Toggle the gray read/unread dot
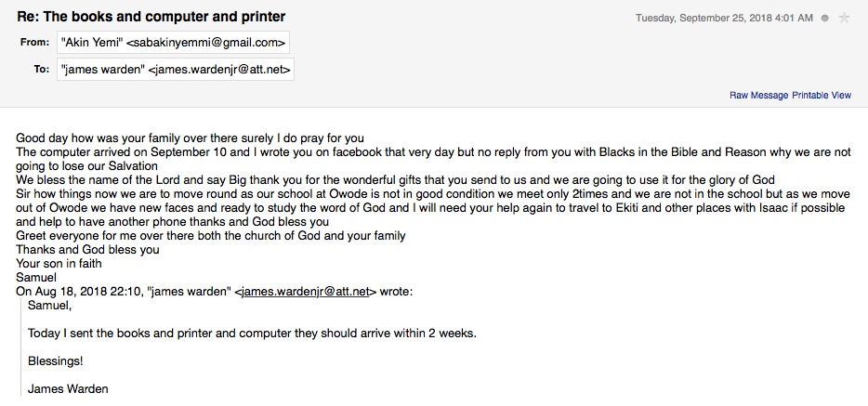 825,18
